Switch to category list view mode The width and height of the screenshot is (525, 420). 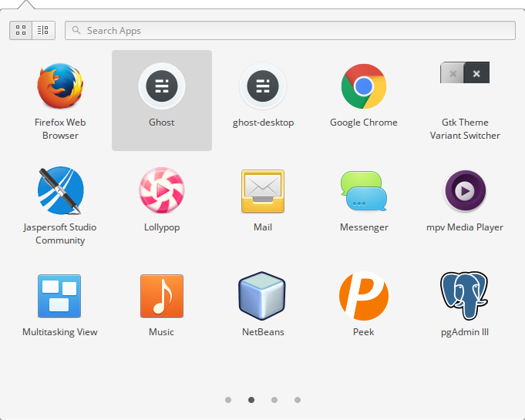(x=43, y=31)
